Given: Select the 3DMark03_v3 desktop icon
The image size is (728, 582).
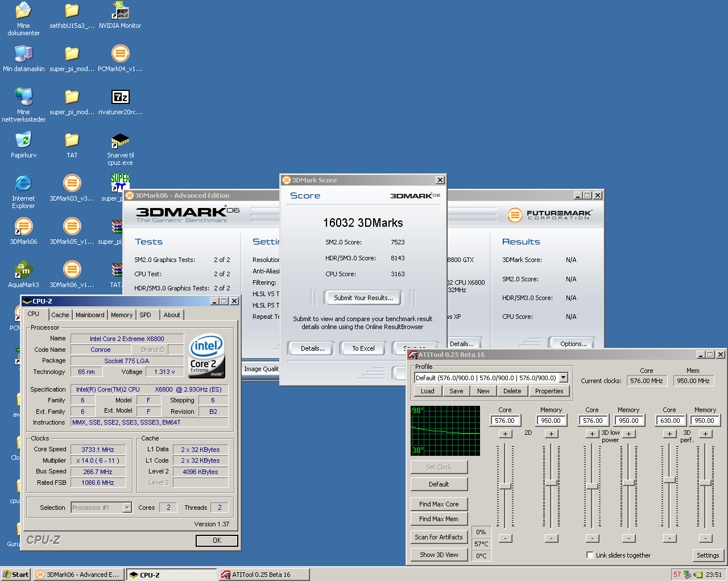Looking at the screenshot, I should [72, 188].
